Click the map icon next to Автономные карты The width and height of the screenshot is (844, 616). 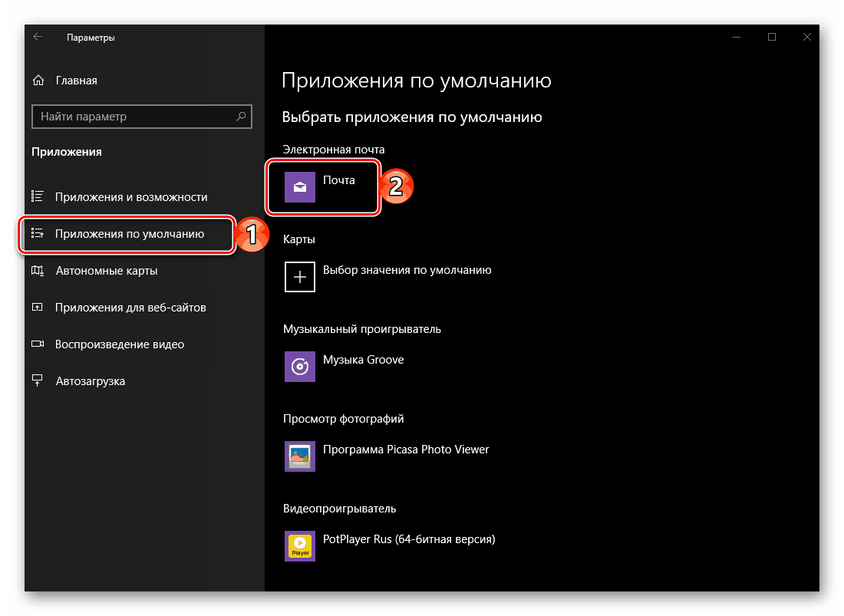(x=38, y=270)
